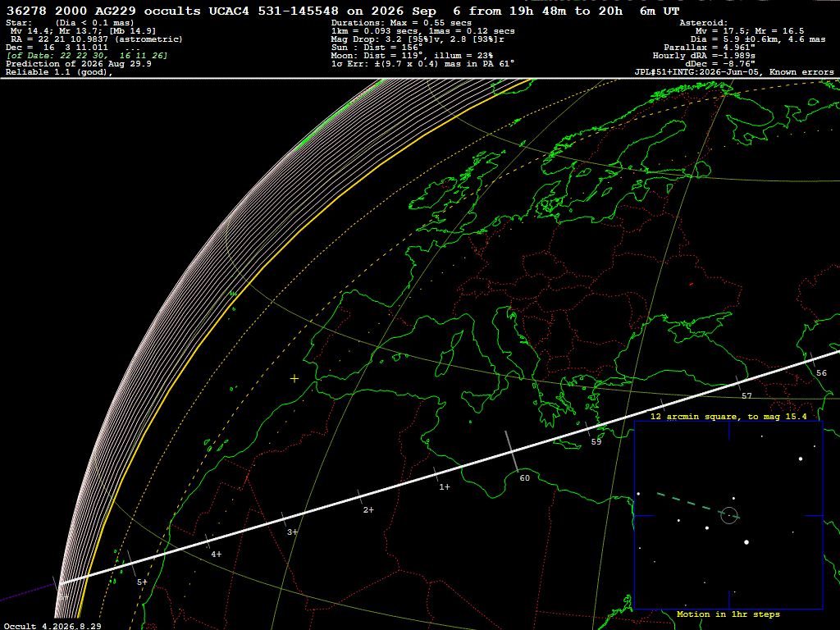The image size is (840, 630).
Task: Click the path tick labeled 1+
Action: coord(445,487)
